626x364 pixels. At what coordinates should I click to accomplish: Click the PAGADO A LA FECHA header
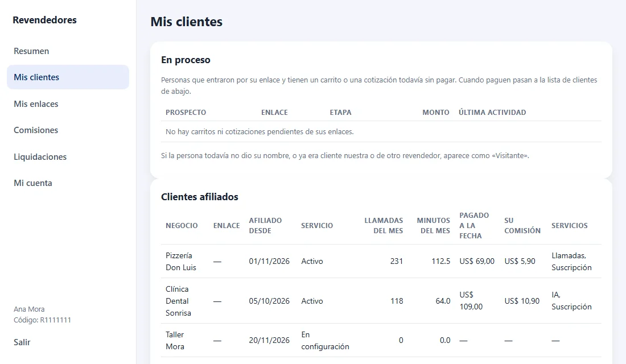pos(474,225)
